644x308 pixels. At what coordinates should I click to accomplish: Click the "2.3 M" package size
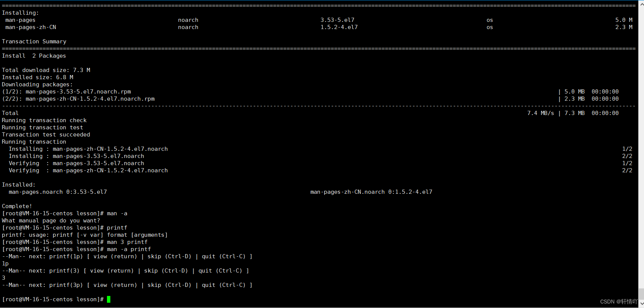coord(624,27)
